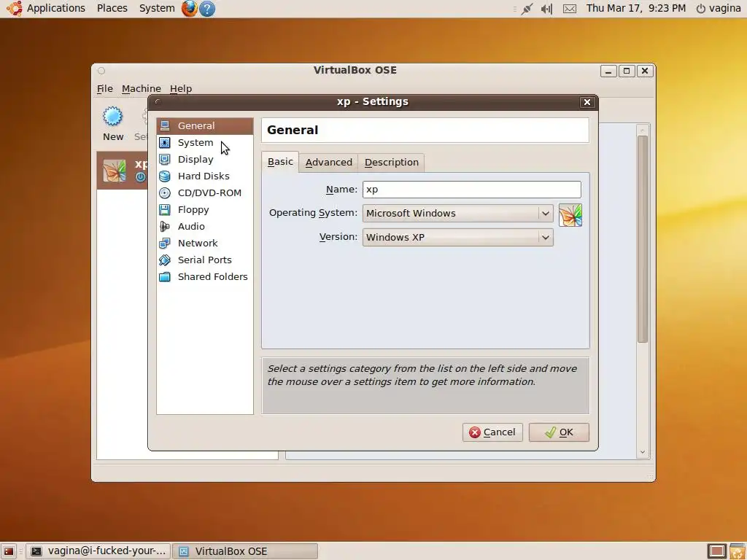Open the Applications menu
Image resolution: width=747 pixels, height=560 pixels.
(55, 8)
